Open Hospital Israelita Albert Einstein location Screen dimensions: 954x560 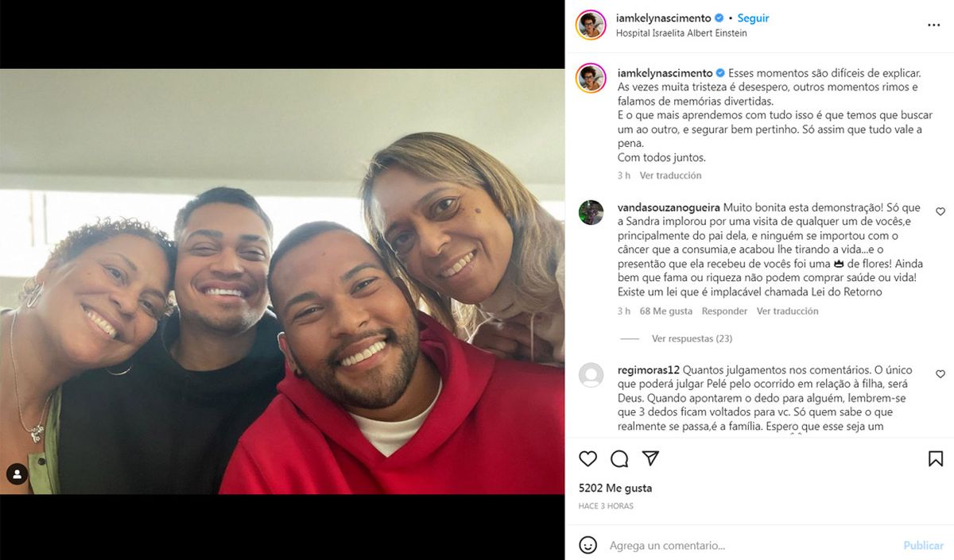coord(682,33)
